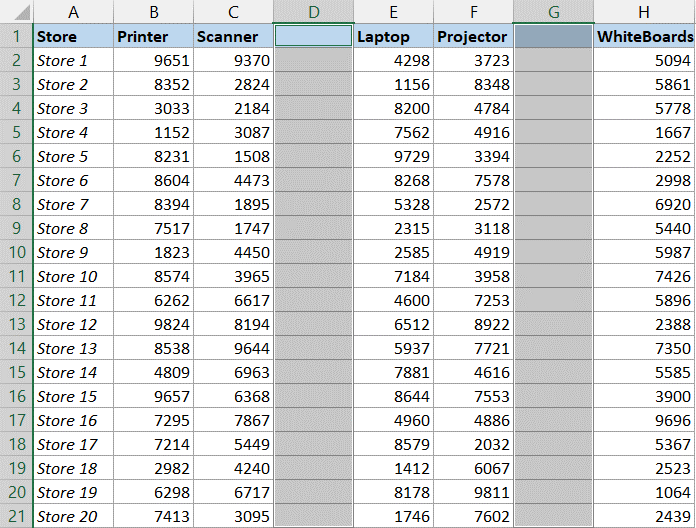Click the Printer header cell
Image resolution: width=696 pixels, height=528 pixels.
154,36
